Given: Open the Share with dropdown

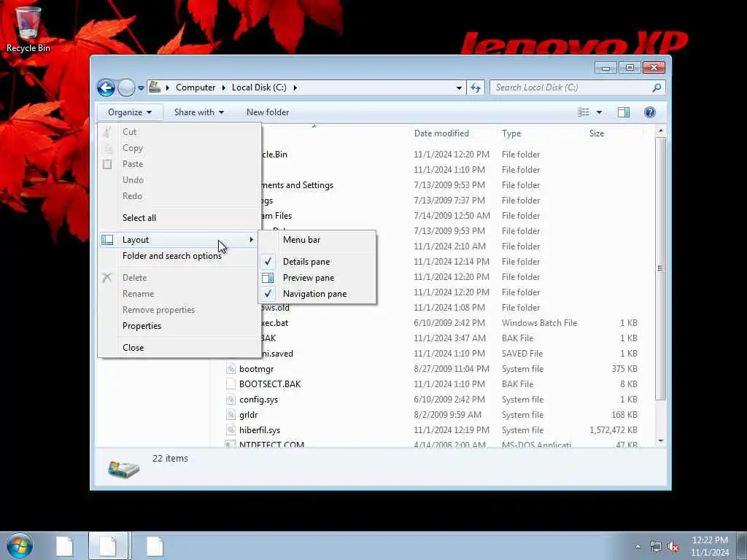Looking at the screenshot, I should (198, 112).
